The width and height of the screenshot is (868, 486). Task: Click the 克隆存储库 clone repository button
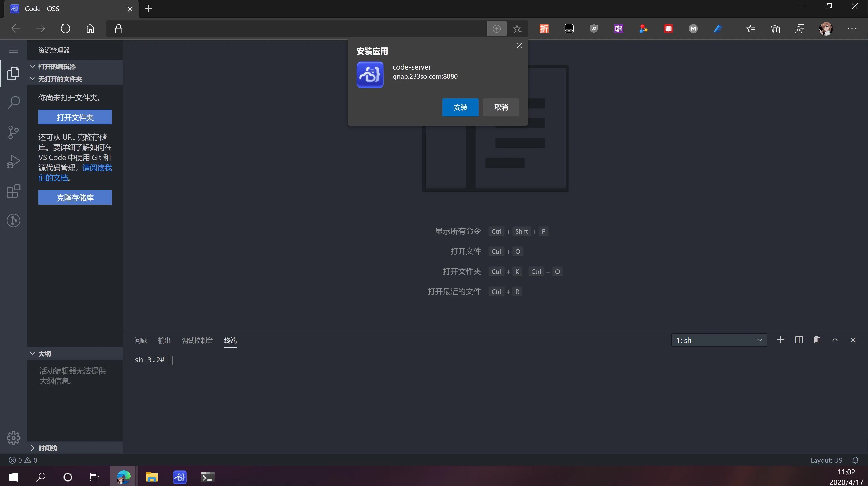click(x=75, y=198)
